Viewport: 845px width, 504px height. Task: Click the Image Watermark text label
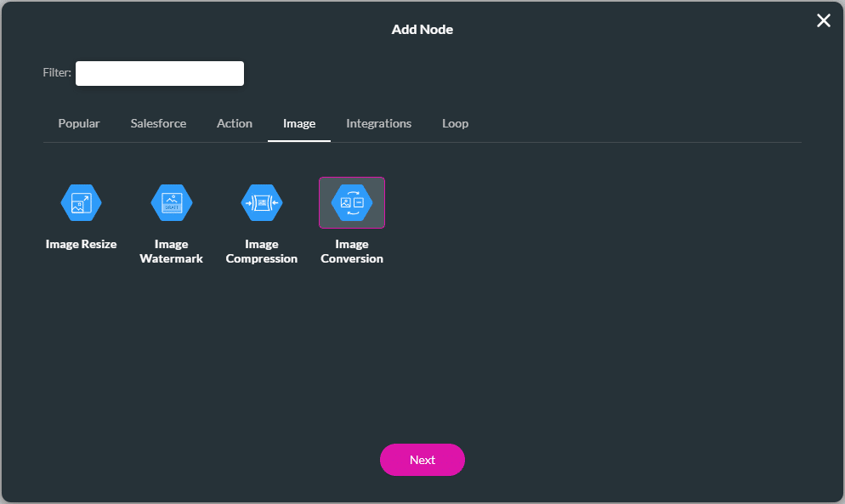[172, 252]
